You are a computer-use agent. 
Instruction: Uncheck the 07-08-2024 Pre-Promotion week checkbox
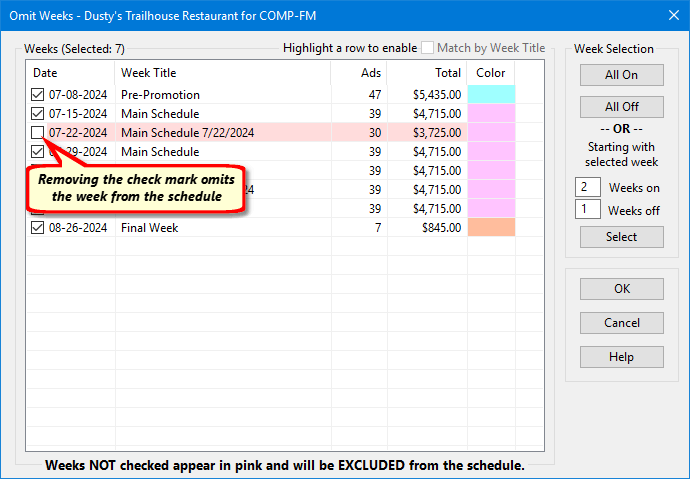pos(39,95)
